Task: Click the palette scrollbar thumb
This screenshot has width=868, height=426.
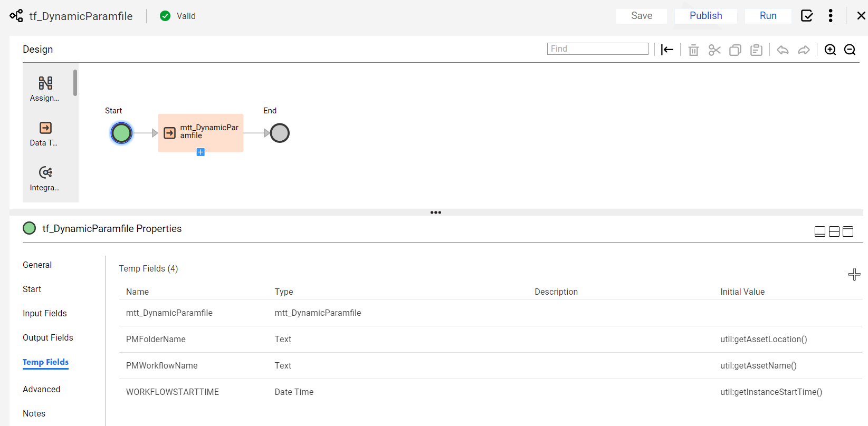Action: [75, 83]
